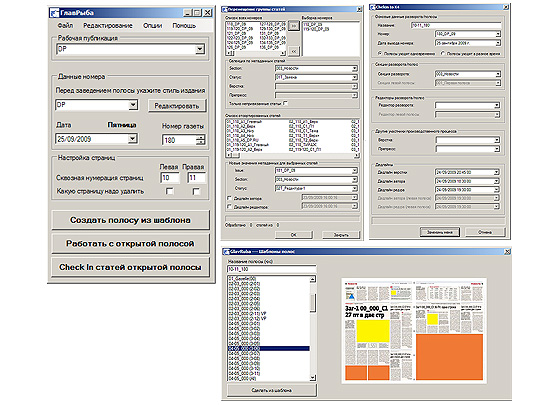Click the template list vertical scrollbar thumb
This screenshot has height=405, width=540.
pos(313,303)
